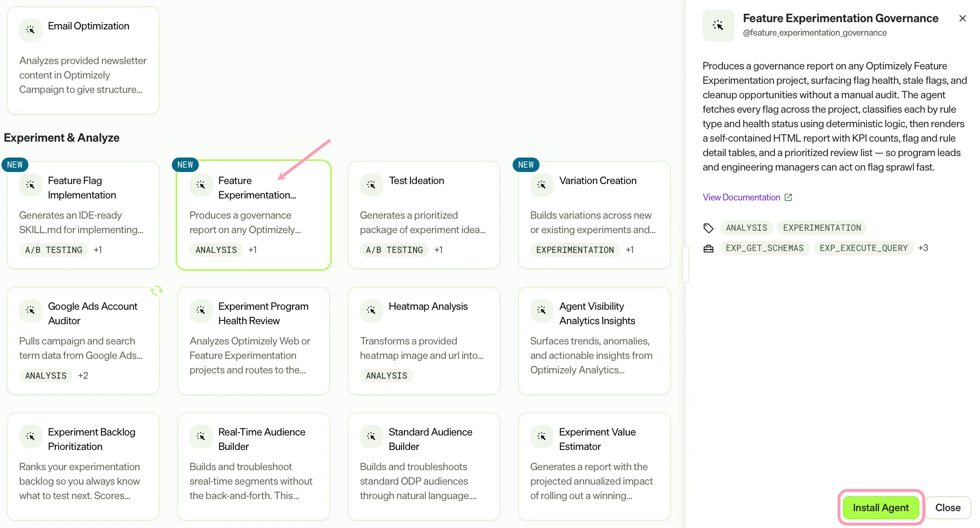Image resolution: width=980 pixels, height=528 pixels.
Task: Open the Heatmap Analysis card title
Action: [428, 306]
